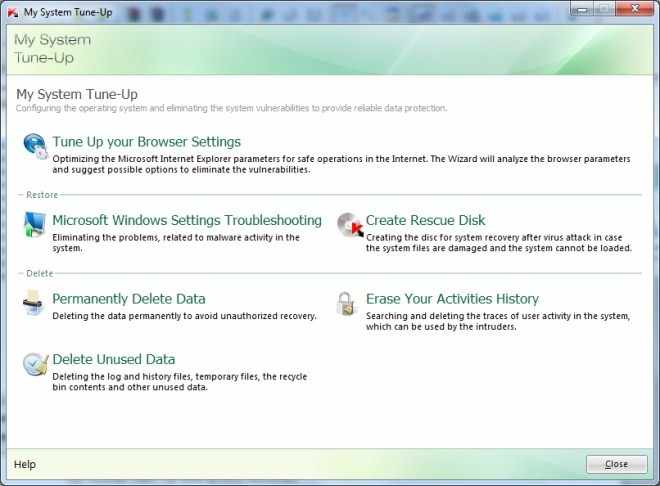660x486 pixels.
Task: Minimize the My System Tune-Up window
Action: point(582,9)
